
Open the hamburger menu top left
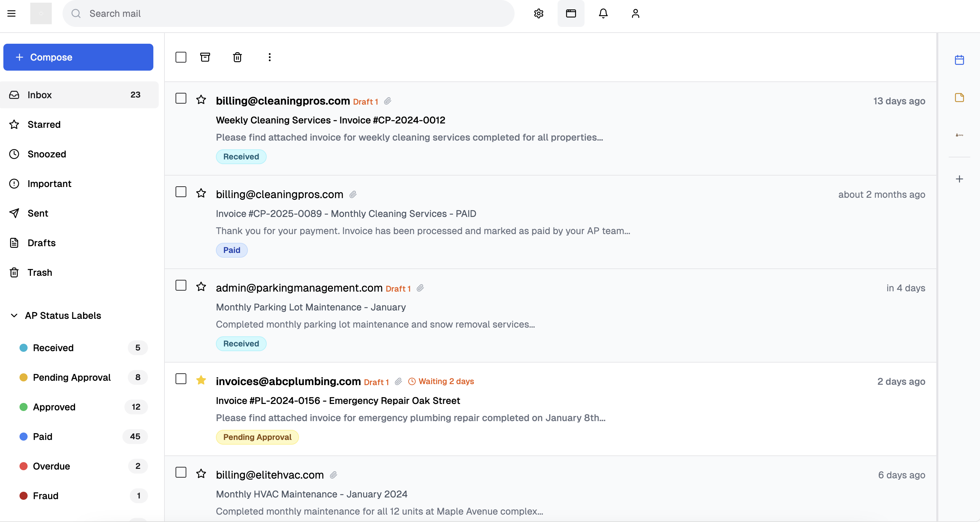point(12,13)
